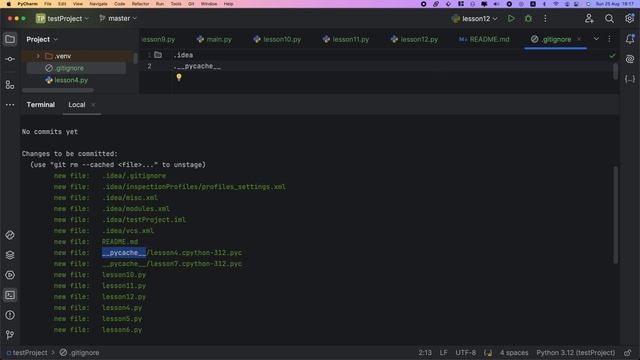Screen dimensions: 640x360
Task: Expand the .venv folder
Action: tap(38, 56)
